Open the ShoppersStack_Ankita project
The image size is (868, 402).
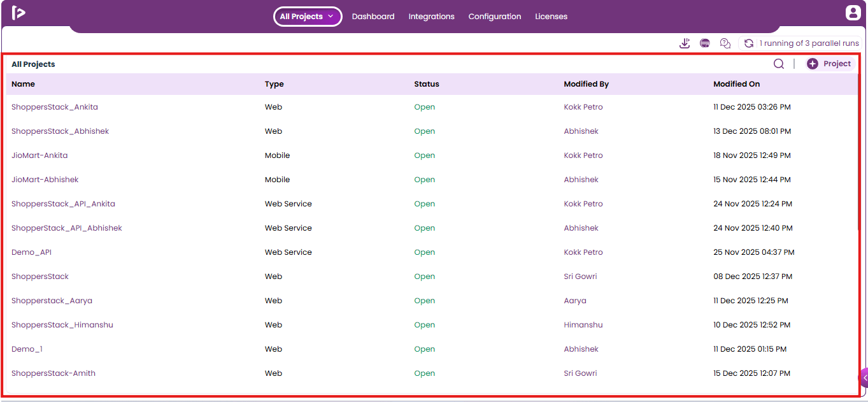pos(55,107)
